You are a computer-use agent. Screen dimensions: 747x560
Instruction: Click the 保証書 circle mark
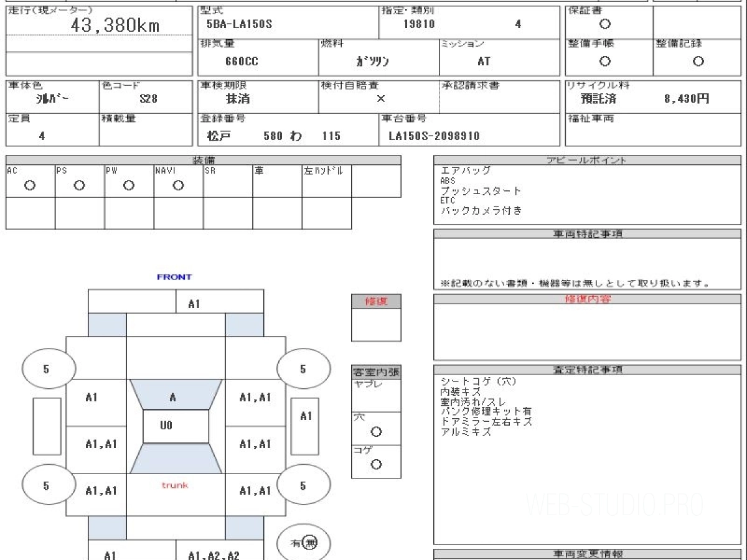[x=604, y=25]
